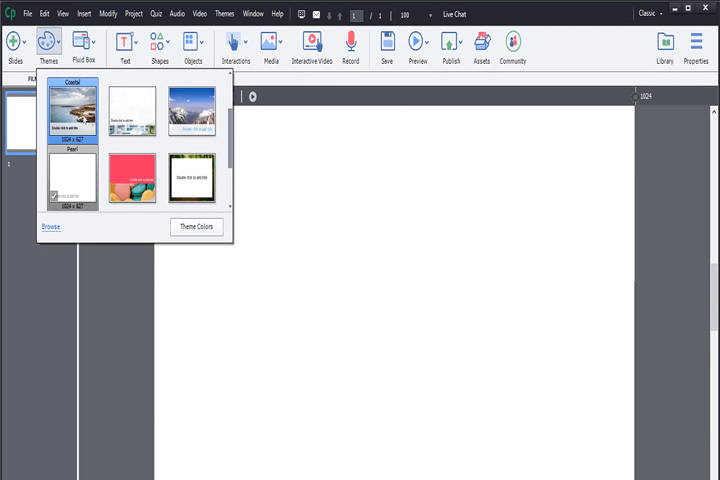This screenshot has height=480, width=720.
Task: Open the Edit menu
Action: click(x=44, y=14)
